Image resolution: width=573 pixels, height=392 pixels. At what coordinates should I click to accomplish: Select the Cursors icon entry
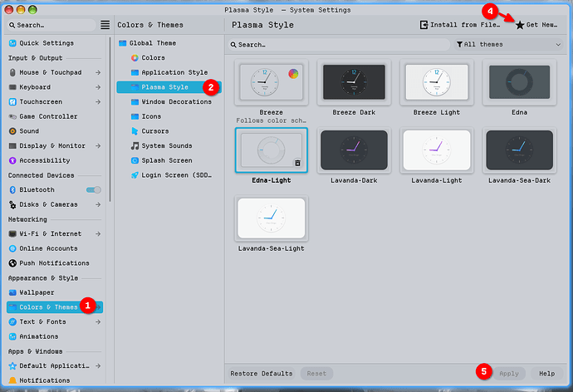pyautogui.click(x=135, y=131)
